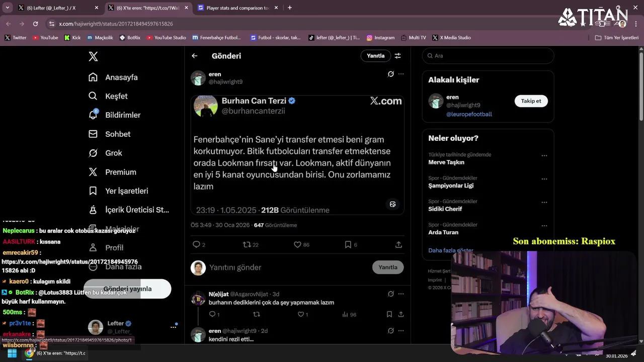644x362 pixels.
Task: Open Merve Taşkın trend
Action: [x=446, y=162]
